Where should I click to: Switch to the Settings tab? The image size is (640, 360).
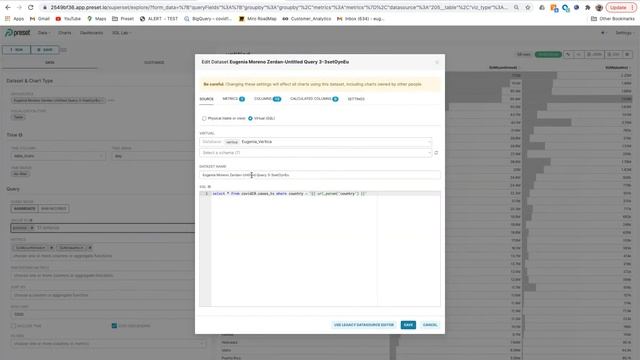[356, 99]
